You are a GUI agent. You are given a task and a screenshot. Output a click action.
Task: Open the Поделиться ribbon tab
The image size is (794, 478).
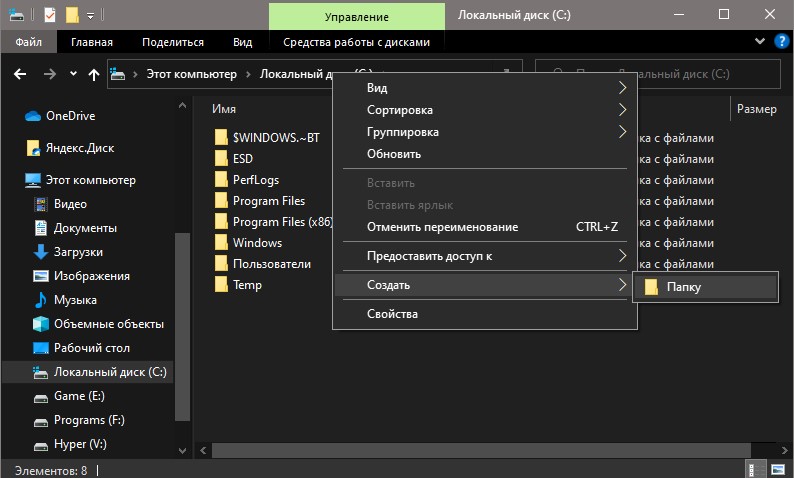(173, 42)
